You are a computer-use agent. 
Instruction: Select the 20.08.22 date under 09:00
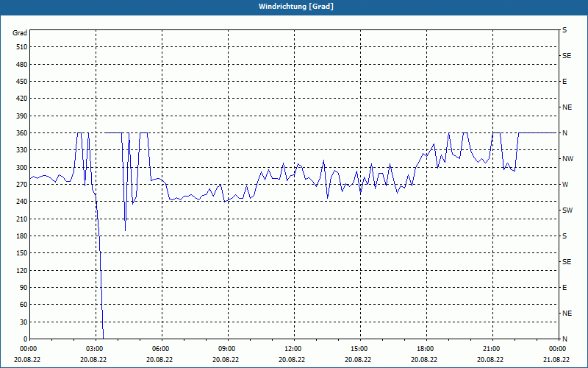[226, 359]
